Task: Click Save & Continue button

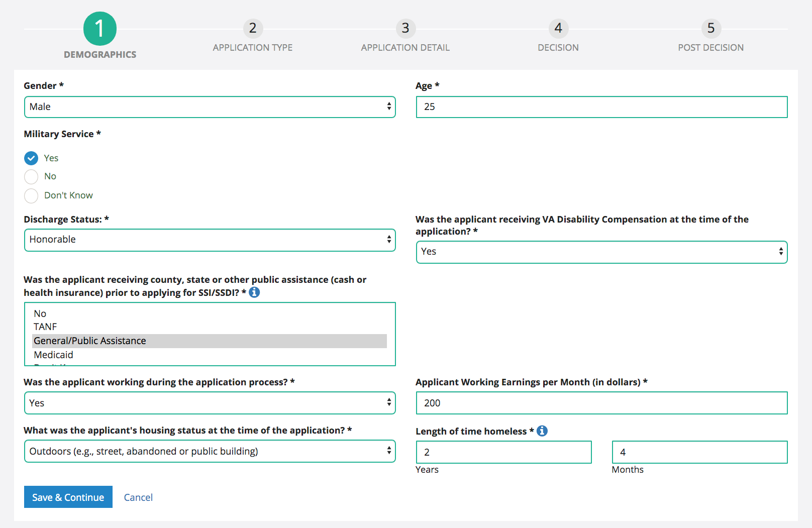Action: 68,497
